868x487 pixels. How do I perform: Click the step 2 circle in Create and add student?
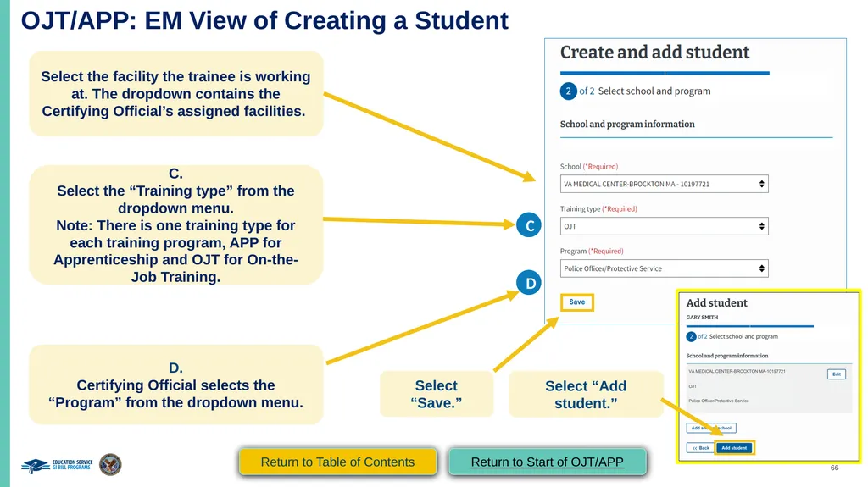pos(568,91)
